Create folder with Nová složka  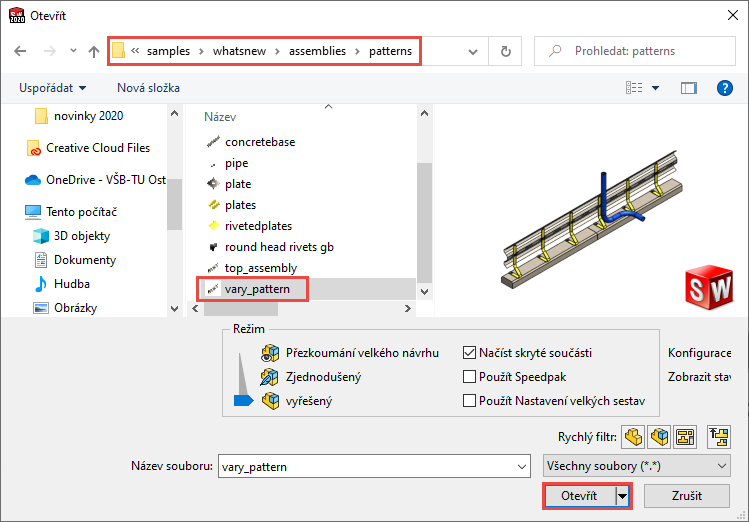[x=149, y=88]
